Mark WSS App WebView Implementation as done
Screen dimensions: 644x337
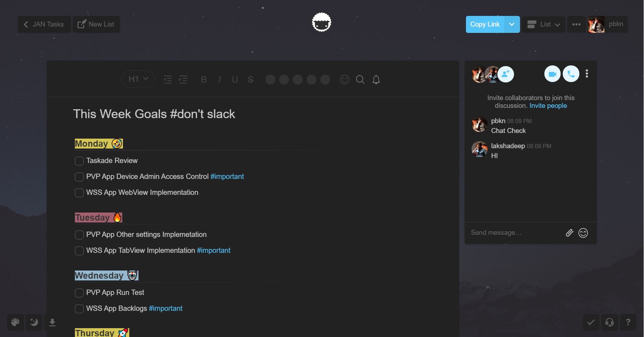tap(79, 193)
